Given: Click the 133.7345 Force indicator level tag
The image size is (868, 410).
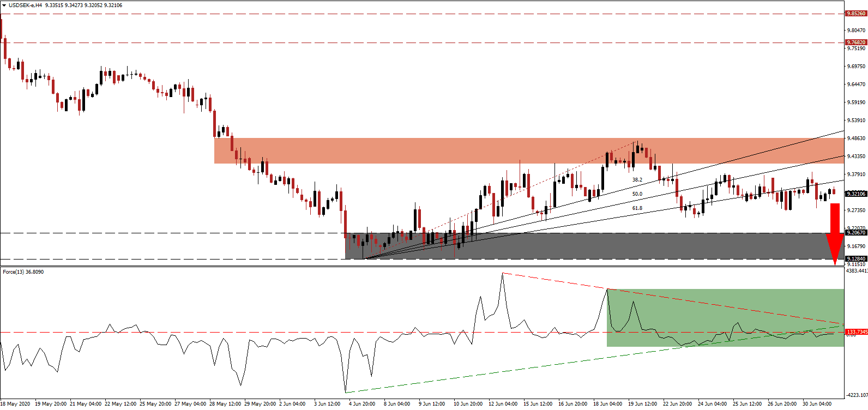Looking at the screenshot, I should click(856, 332).
